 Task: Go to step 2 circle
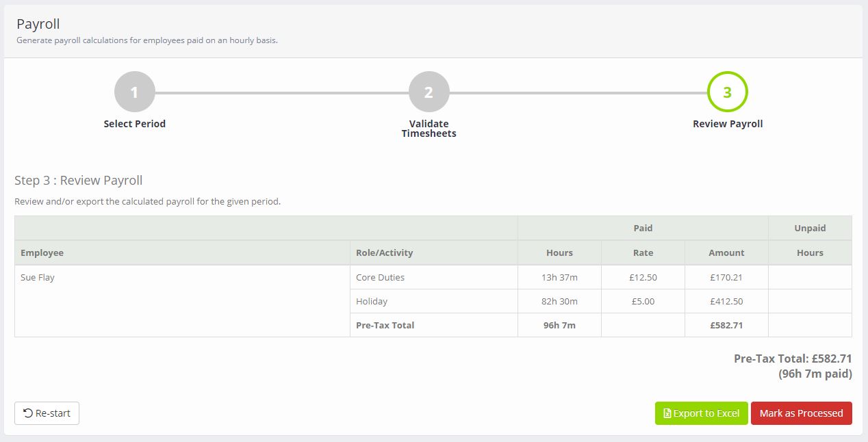tap(429, 92)
